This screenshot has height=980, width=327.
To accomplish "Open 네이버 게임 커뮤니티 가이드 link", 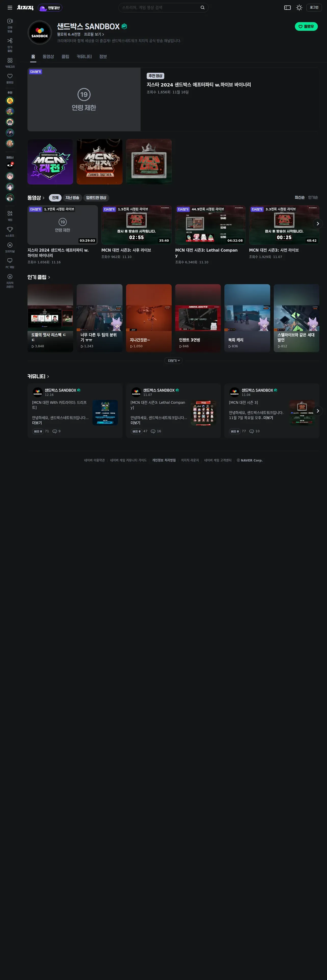I will tap(128, 460).
